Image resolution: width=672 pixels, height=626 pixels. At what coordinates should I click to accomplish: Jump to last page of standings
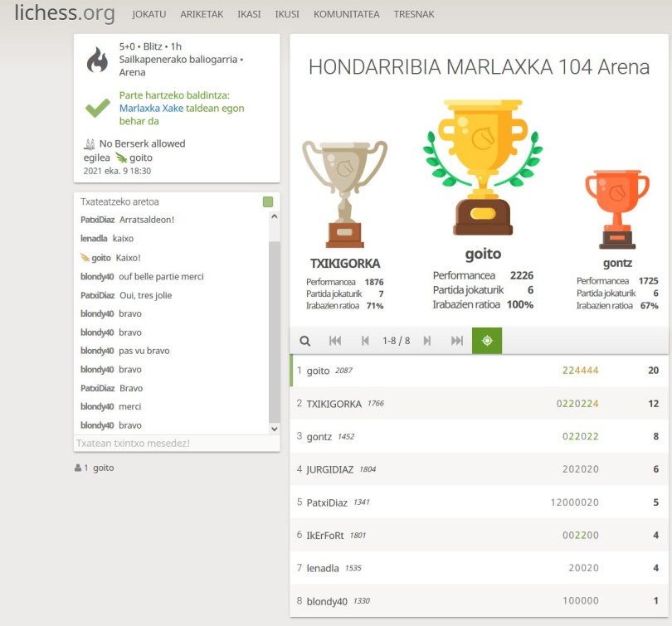[x=456, y=341]
